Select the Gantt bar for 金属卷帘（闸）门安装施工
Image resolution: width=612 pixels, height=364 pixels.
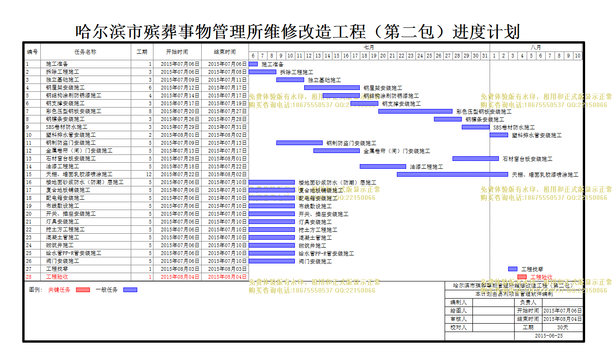(x=337, y=151)
